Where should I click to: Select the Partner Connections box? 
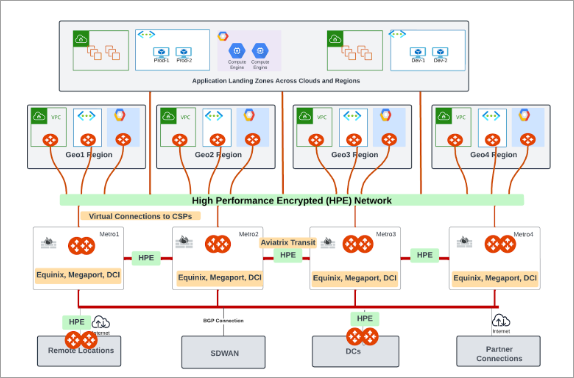pos(499,351)
